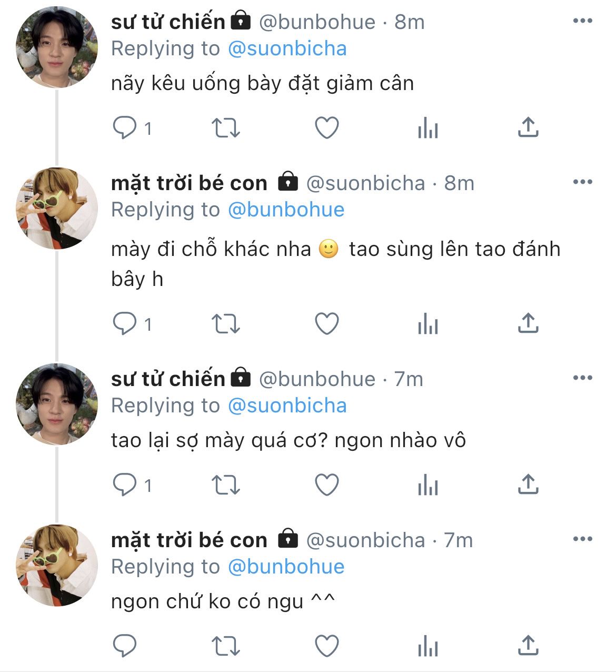
Task: Reply to the "nãy kêu uống bày đặt giảm cân" tweet
Action: tap(125, 127)
